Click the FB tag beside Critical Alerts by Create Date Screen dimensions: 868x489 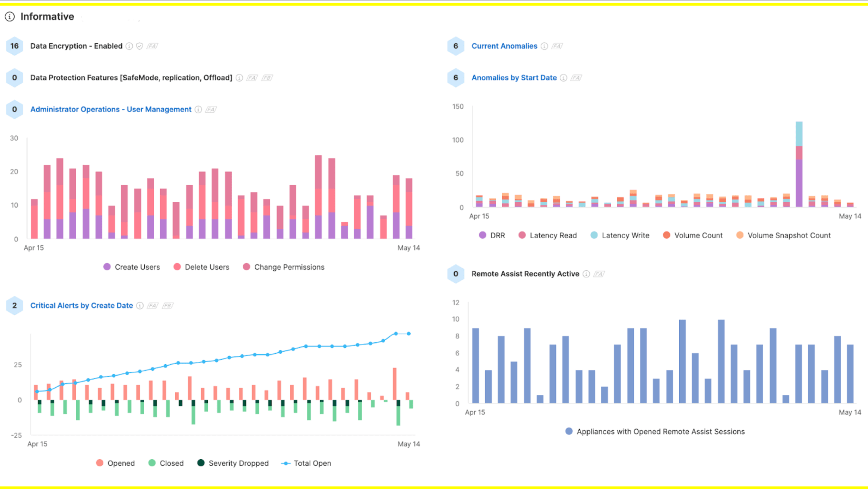pyautogui.click(x=168, y=306)
